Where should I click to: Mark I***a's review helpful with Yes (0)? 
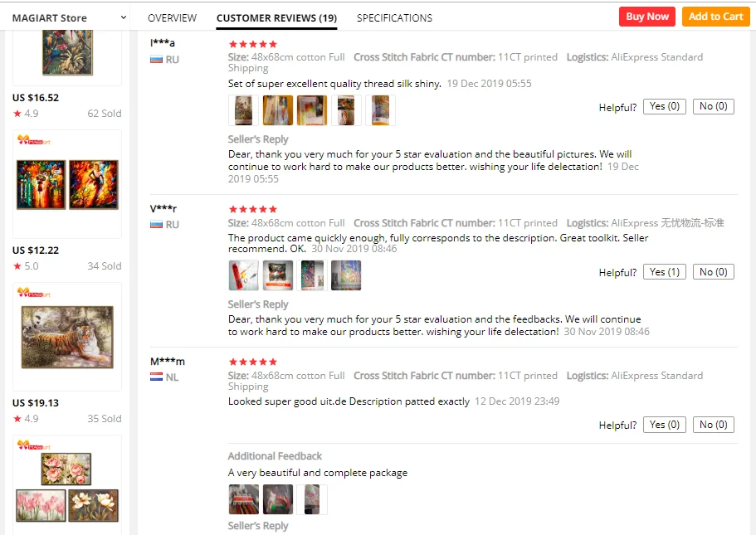coord(665,106)
